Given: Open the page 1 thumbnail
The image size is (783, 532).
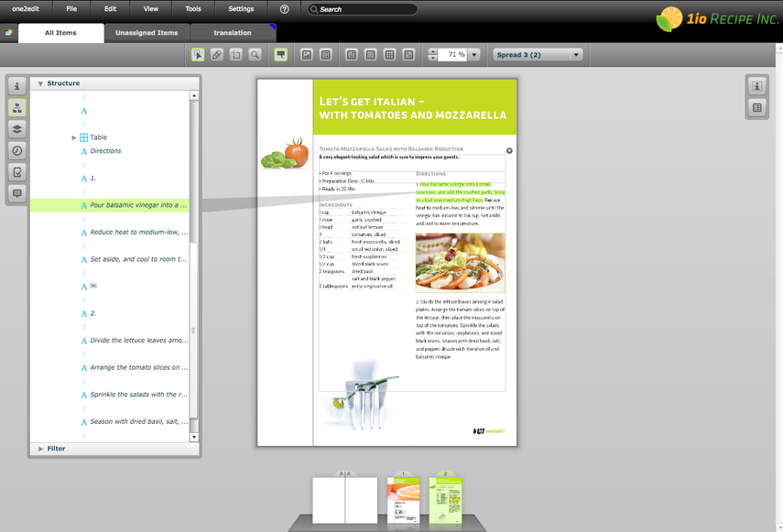Looking at the screenshot, I should click(404, 500).
